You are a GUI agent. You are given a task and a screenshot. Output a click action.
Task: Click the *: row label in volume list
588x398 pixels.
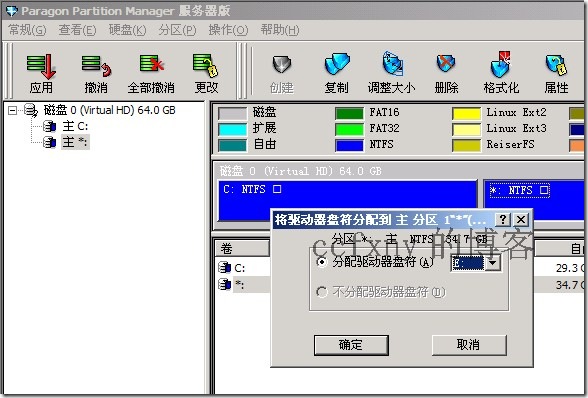pyautogui.click(x=239, y=285)
